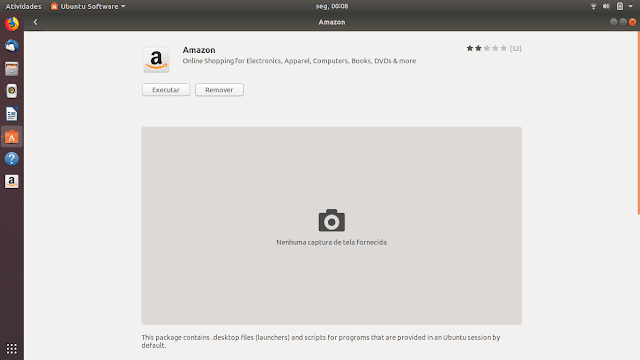Minimize the Ubuntu Software window
This screenshot has height=360, width=640.
pyautogui.click(x=613, y=22)
